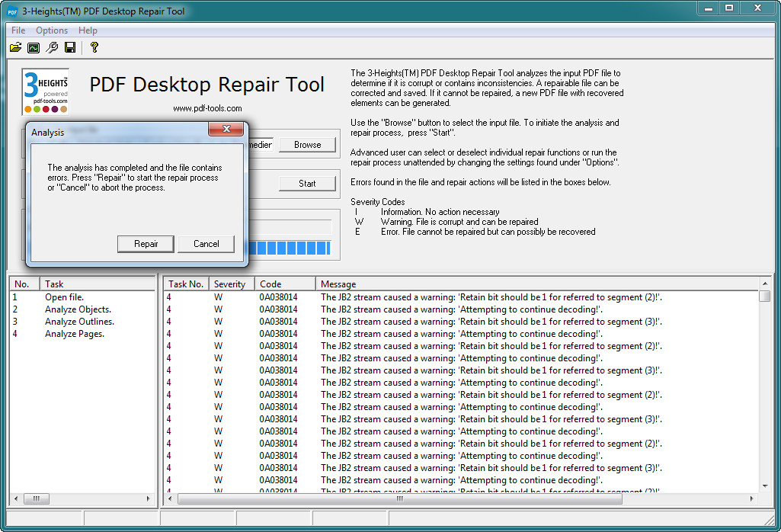Click the message list scroll-down arrow

pyautogui.click(x=765, y=486)
